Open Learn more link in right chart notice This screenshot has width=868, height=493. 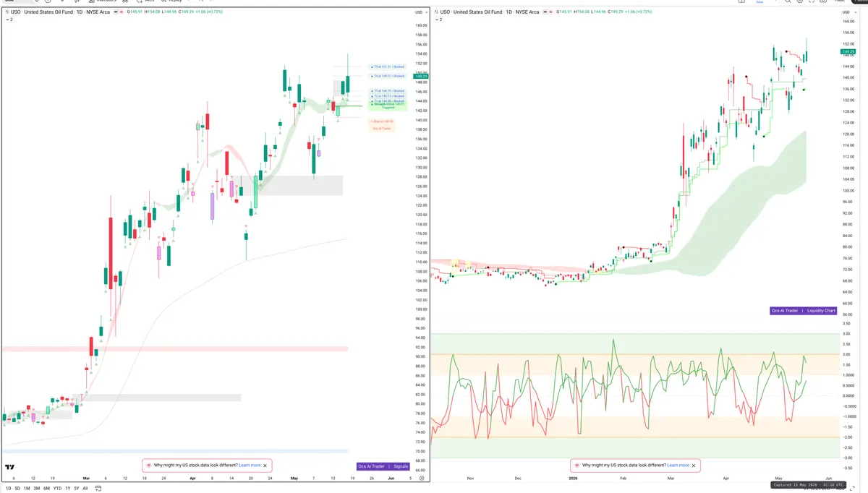click(678, 466)
